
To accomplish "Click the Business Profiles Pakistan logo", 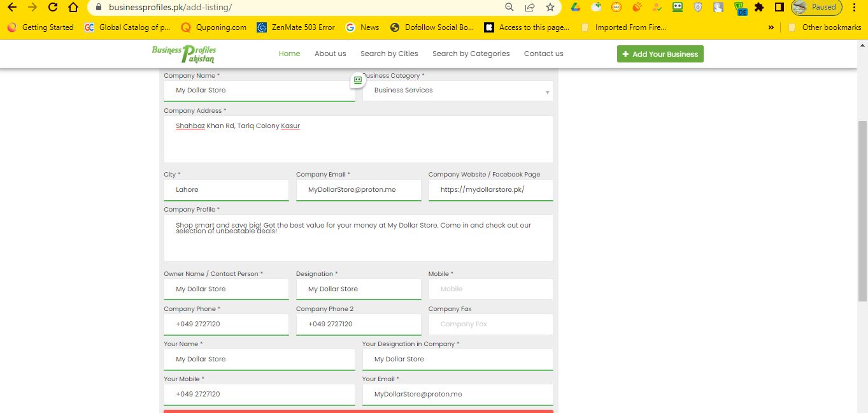I will (x=184, y=54).
